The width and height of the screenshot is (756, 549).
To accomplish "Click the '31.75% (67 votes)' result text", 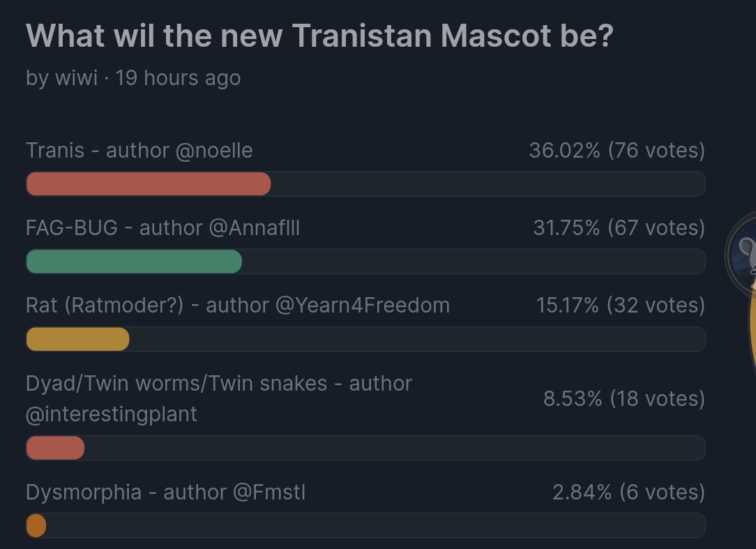I will 619,227.
